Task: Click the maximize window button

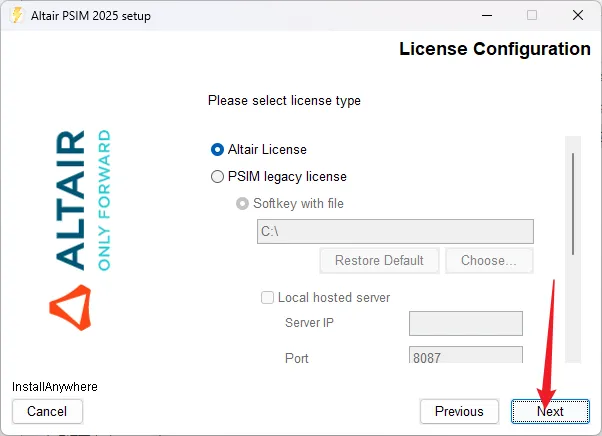Action: (532, 15)
